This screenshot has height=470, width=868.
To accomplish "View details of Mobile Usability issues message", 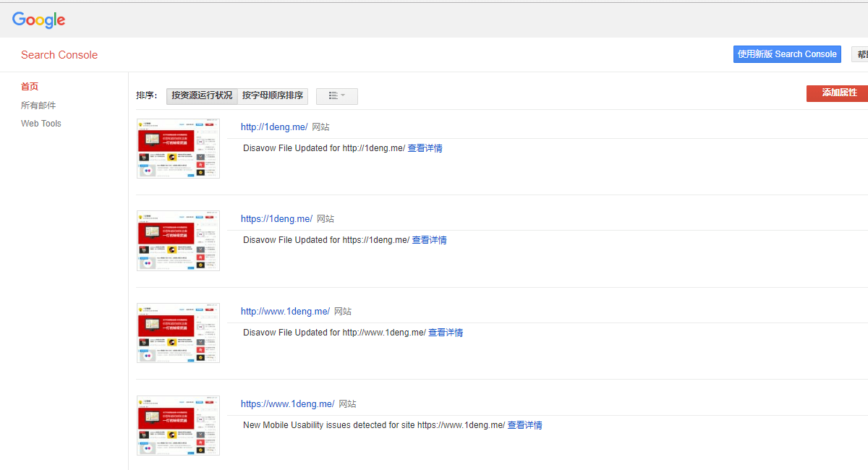I will pos(524,425).
